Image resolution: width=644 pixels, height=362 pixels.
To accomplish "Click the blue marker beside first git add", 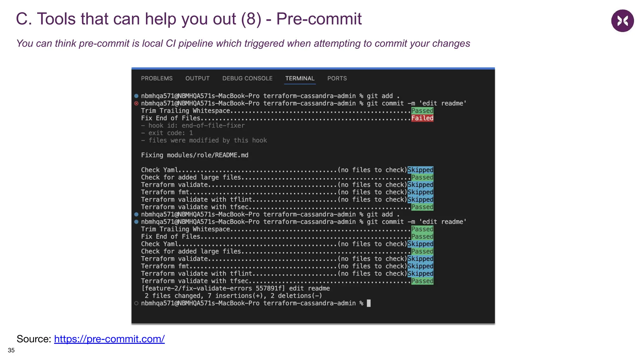I will [x=136, y=96].
